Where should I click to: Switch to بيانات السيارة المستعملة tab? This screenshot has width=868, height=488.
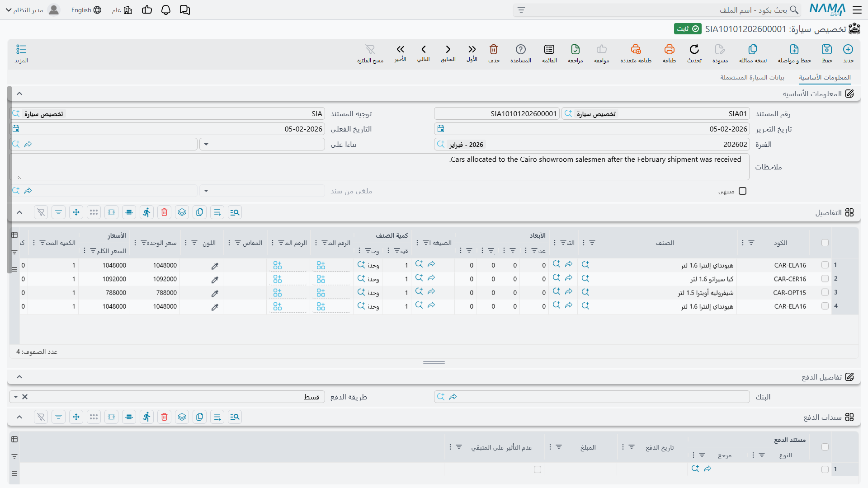click(752, 78)
